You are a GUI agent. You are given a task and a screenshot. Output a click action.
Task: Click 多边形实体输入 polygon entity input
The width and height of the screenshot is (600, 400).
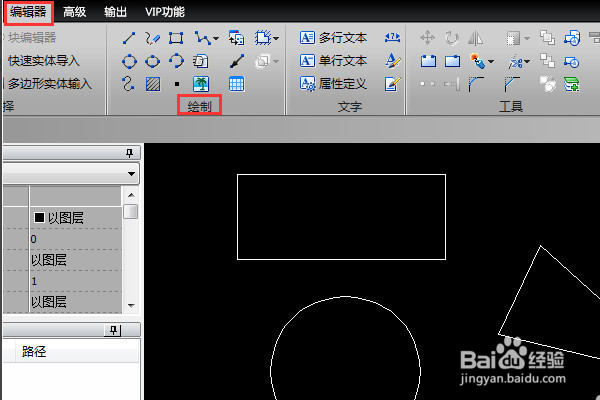point(50,83)
